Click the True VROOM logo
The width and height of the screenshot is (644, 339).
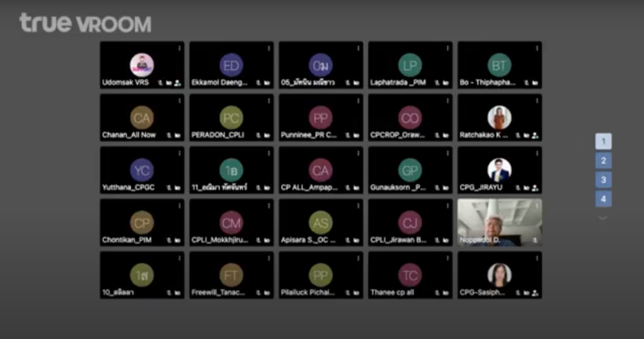85,23
